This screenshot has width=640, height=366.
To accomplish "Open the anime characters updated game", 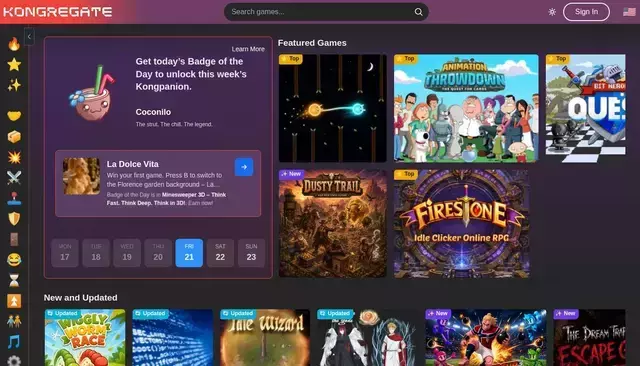I will [366, 337].
